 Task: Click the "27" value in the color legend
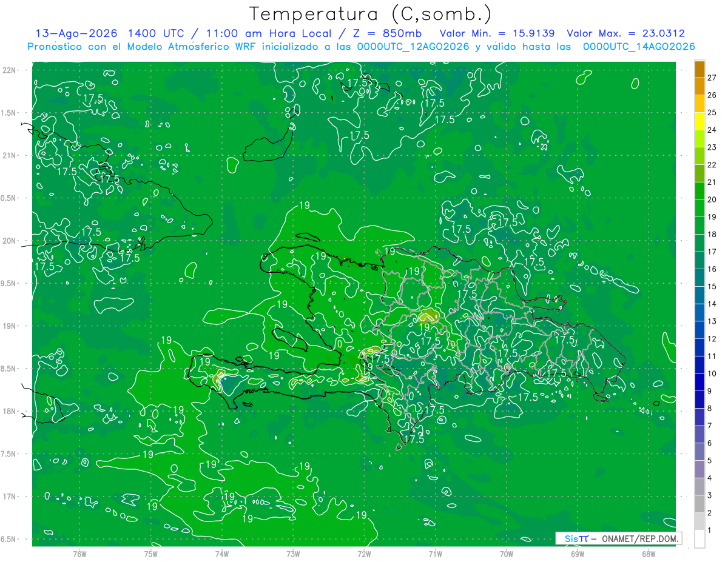coord(712,78)
